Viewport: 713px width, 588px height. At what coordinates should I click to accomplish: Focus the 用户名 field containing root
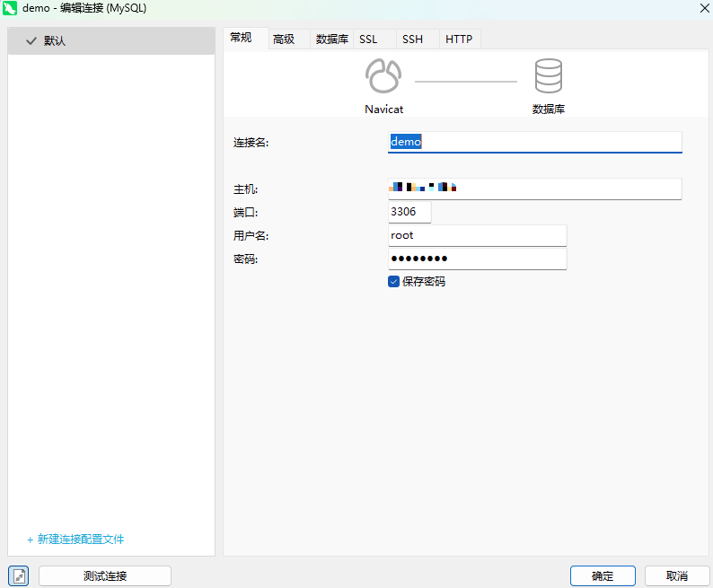(477, 235)
